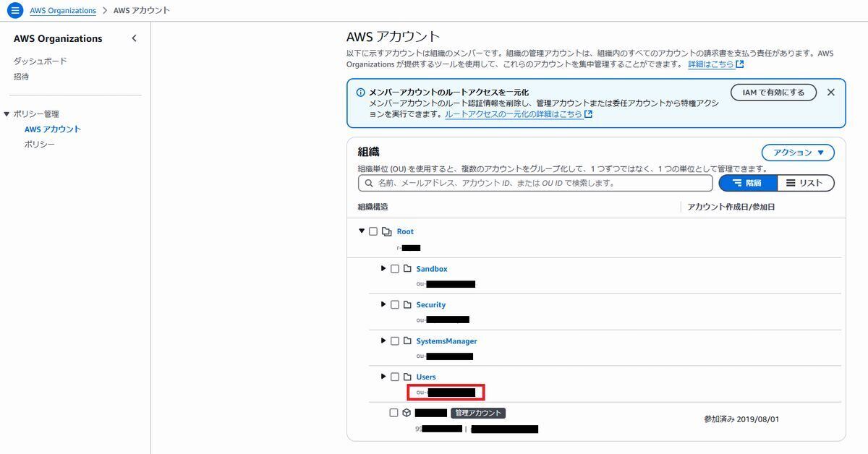This screenshot has width=868, height=454.
Task: Focus the account search field
Action: (535, 183)
